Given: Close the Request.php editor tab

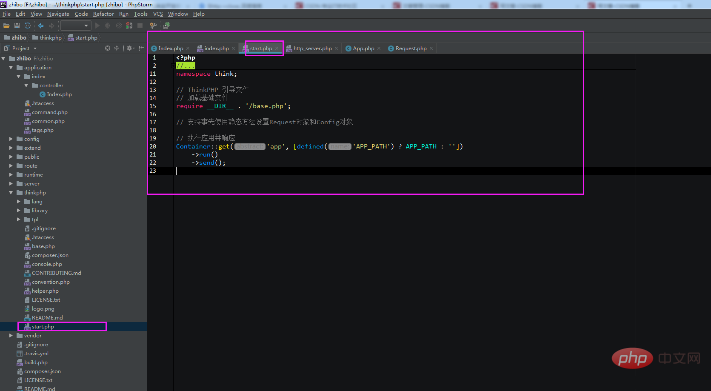Looking at the screenshot, I should click(431, 49).
